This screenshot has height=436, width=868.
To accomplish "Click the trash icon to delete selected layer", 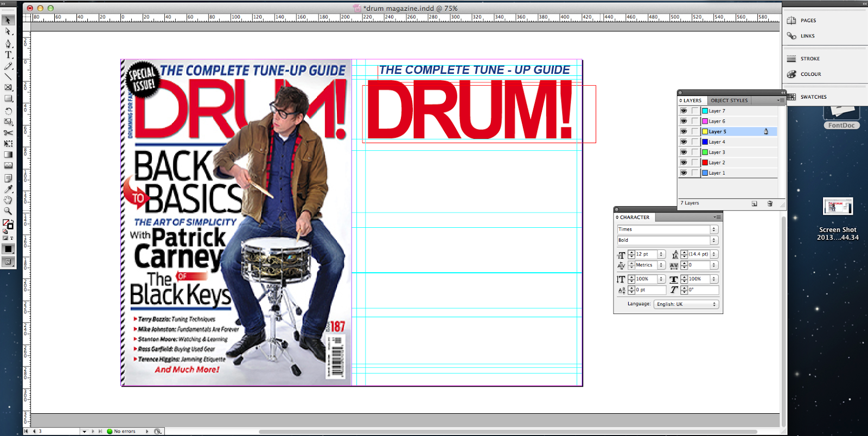I will tap(769, 203).
